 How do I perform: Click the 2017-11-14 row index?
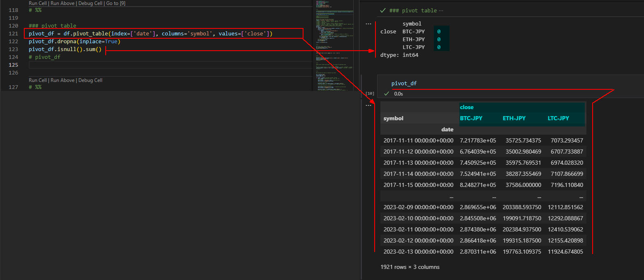(x=419, y=174)
